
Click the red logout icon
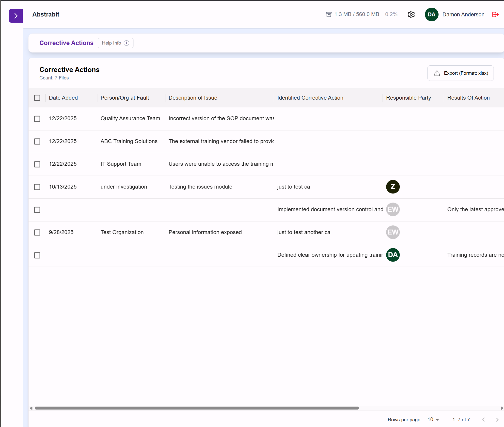(x=495, y=15)
